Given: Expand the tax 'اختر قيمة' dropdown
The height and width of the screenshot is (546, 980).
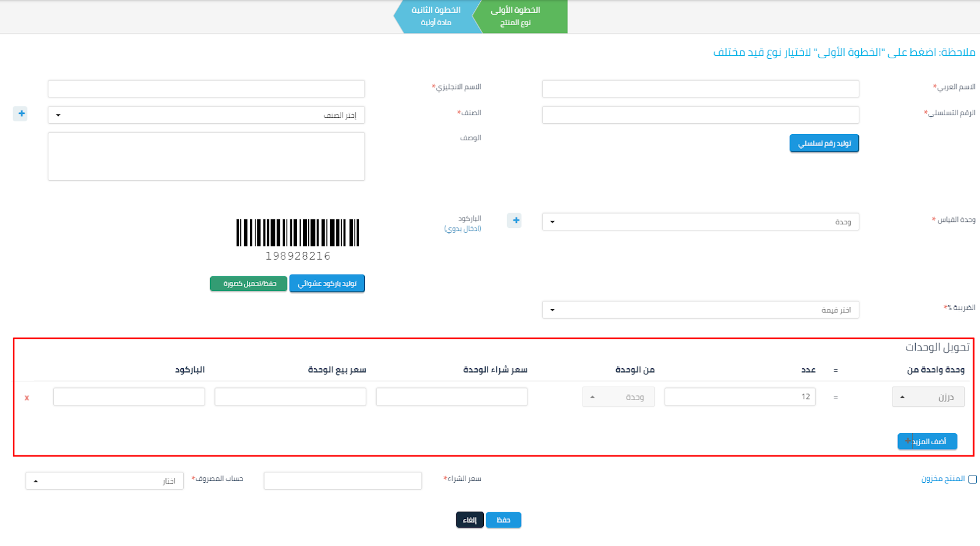Looking at the screenshot, I should (x=700, y=310).
